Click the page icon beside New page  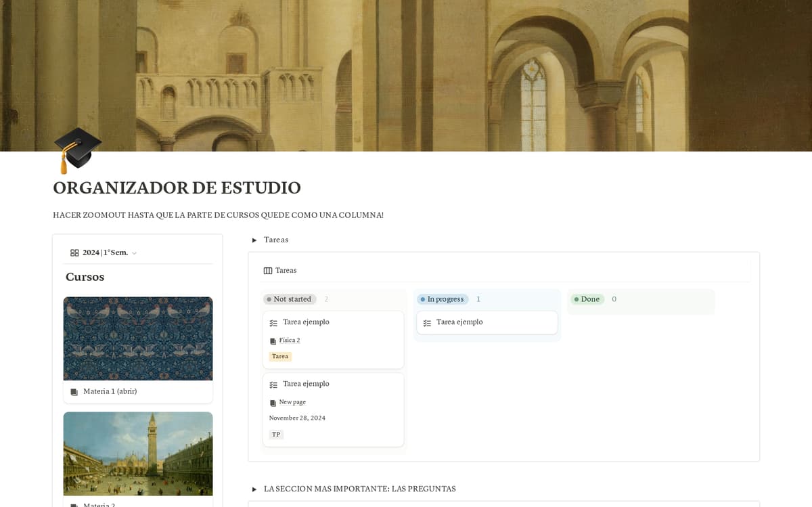pos(272,401)
